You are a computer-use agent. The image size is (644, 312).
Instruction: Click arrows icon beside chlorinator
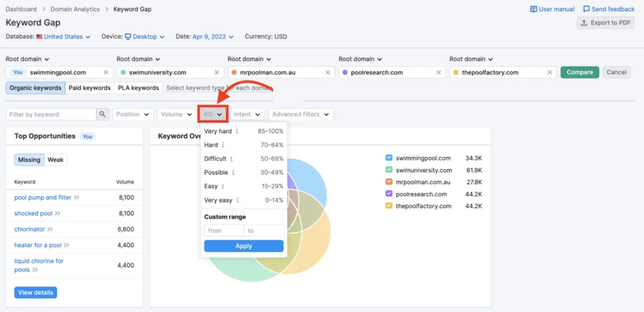[50, 230]
